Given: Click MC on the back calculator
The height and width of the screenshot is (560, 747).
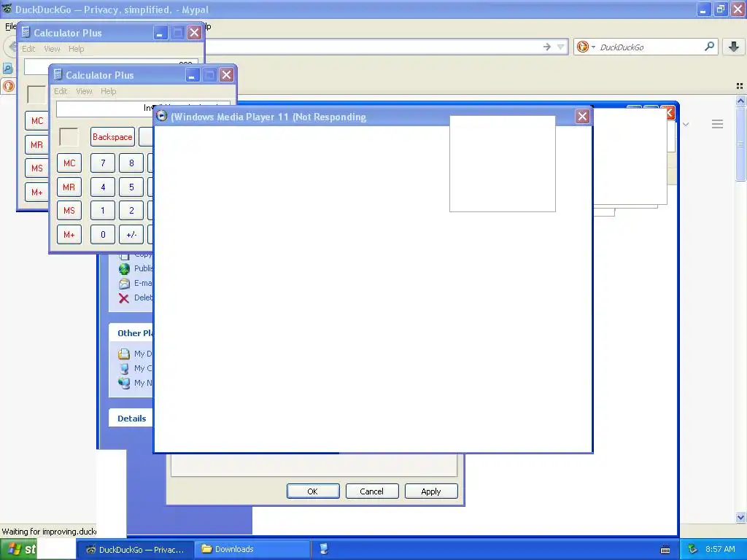Looking at the screenshot, I should click(37, 120).
